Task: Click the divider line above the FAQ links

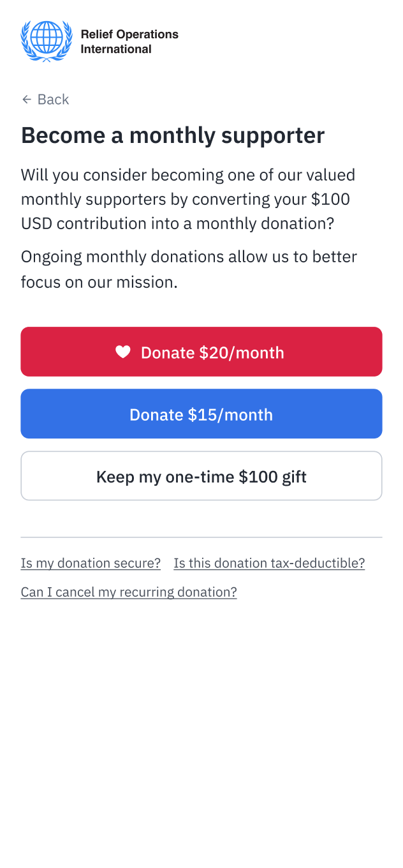Action: tap(201, 536)
